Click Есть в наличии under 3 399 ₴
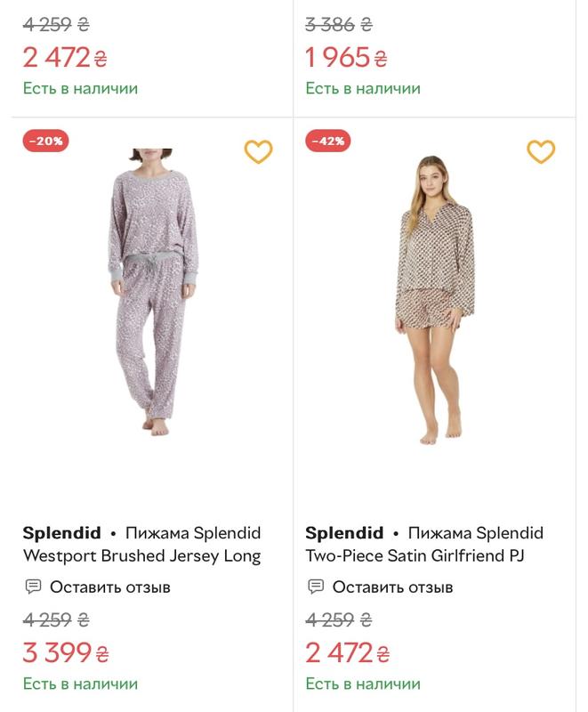Image resolution: width=588 pixels, height=712 pixels. 80,684
